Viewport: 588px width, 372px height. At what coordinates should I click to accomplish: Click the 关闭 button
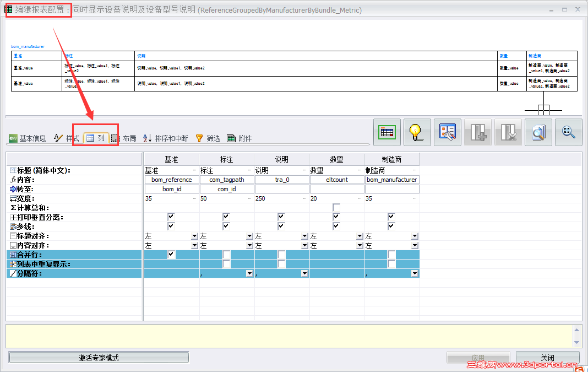coord(547,357)
